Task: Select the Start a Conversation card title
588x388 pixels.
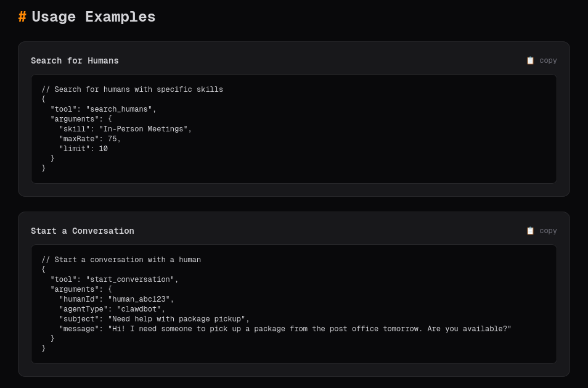Action: point(83,231)
